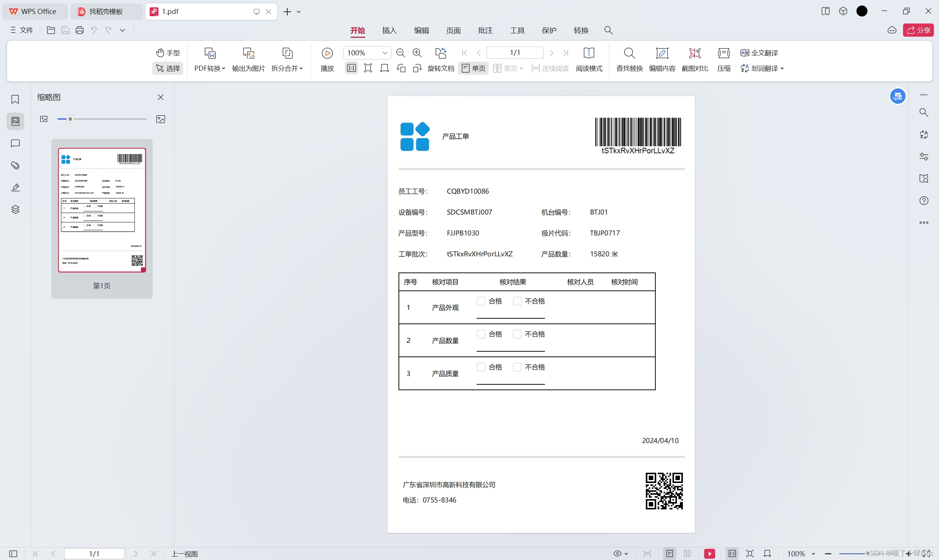939x560 pixels.
Task: Check 合格 for 产品质量 row
Action: click(481, 367)
